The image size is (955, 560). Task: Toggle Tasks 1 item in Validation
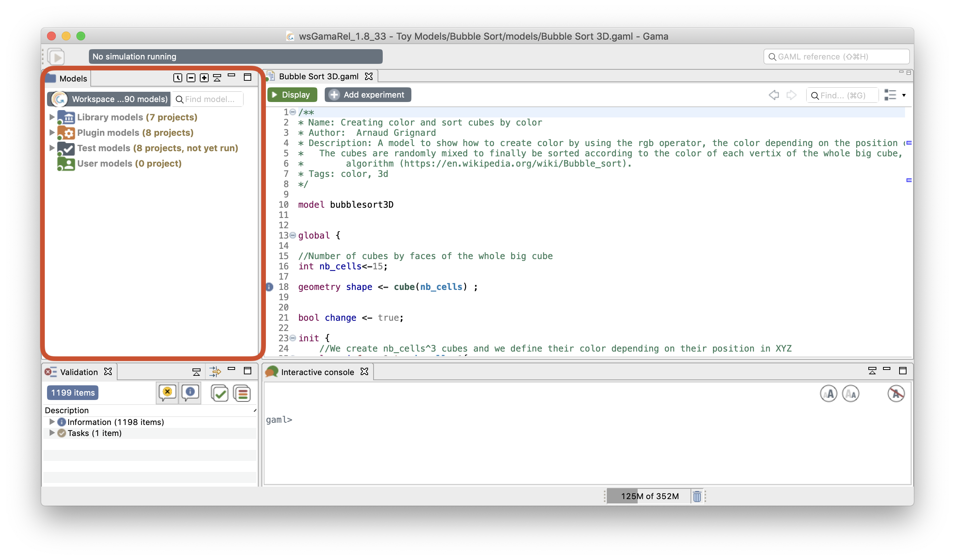[52, 433]
